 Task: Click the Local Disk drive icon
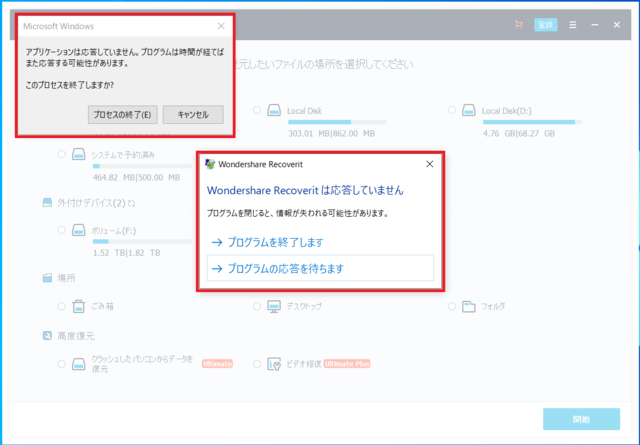pos(274,110)
